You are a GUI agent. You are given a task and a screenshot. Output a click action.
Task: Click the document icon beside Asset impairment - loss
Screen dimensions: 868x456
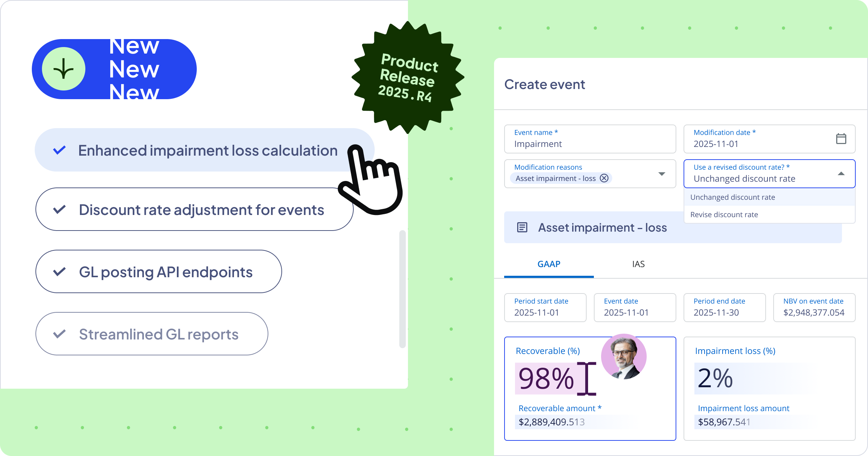click(x=522, y=227)
